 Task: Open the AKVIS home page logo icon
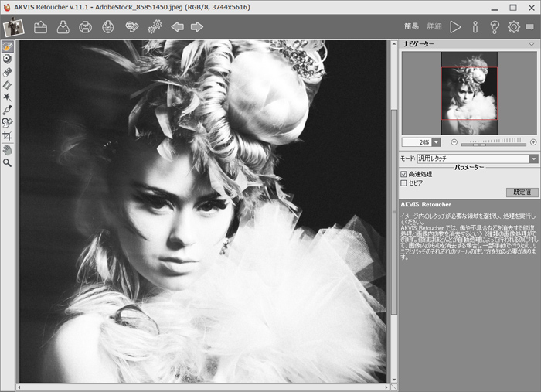[13, 27]
